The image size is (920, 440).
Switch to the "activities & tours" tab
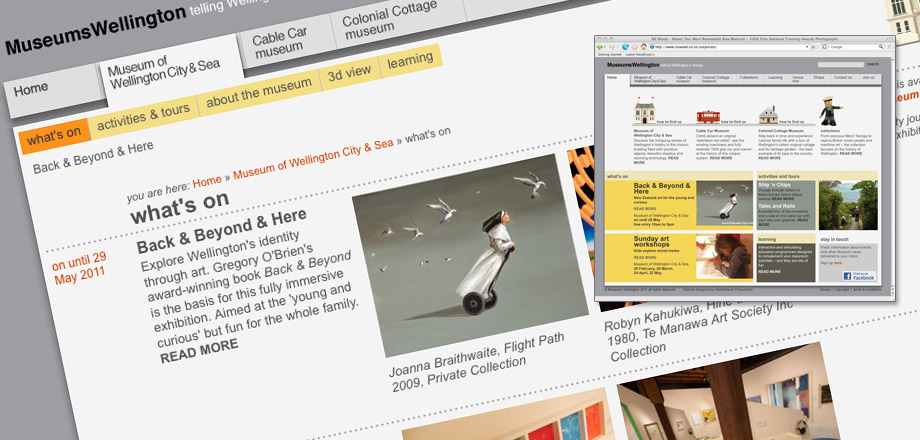point(142,116)
